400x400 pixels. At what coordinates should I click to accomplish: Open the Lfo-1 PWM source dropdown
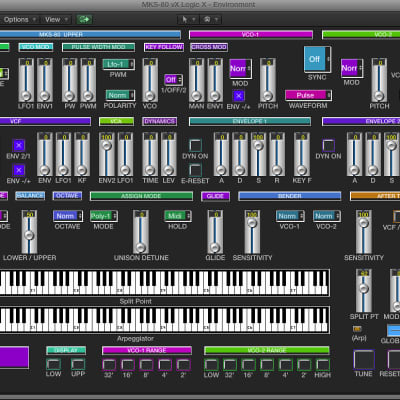[x=119, y=64]
